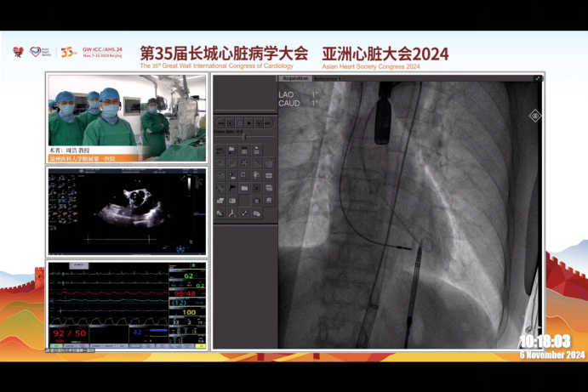588x392 pixels.
Task: Select the operating room live video feed
Action: coord(127,117)
